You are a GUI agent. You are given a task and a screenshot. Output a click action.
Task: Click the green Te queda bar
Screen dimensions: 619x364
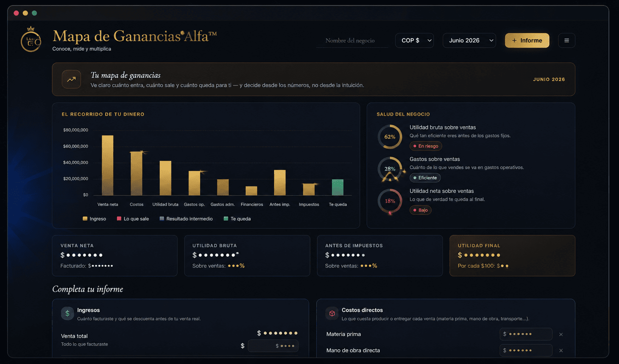338,187
